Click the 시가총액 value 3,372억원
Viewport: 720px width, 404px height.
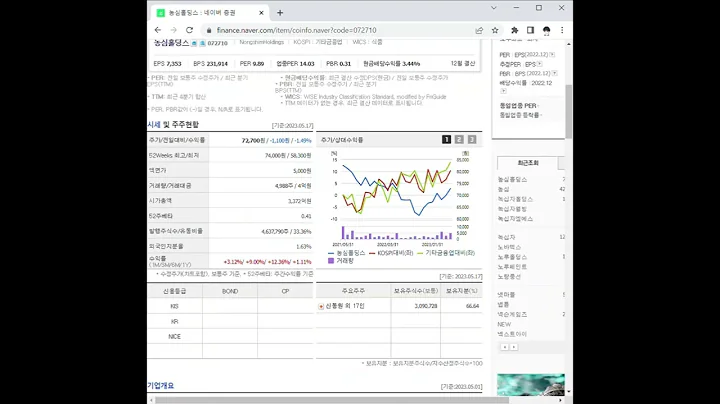300,201
